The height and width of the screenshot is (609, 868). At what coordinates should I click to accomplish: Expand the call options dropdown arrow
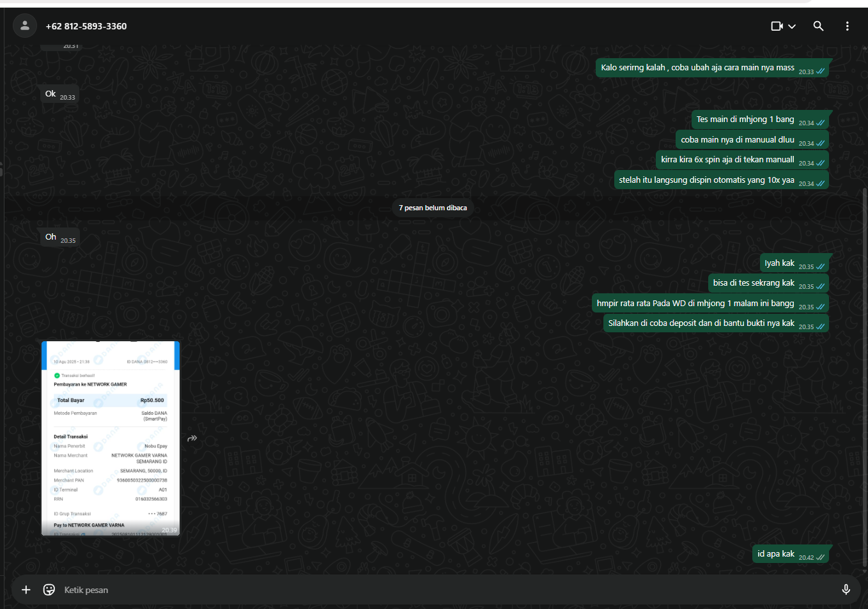click(x=792, y=26)
